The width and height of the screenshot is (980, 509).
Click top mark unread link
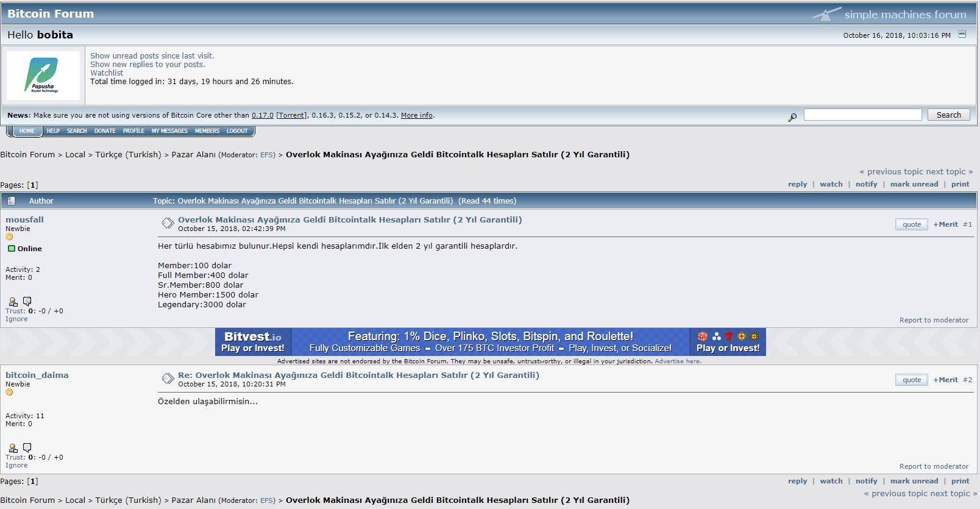(914, 184)
